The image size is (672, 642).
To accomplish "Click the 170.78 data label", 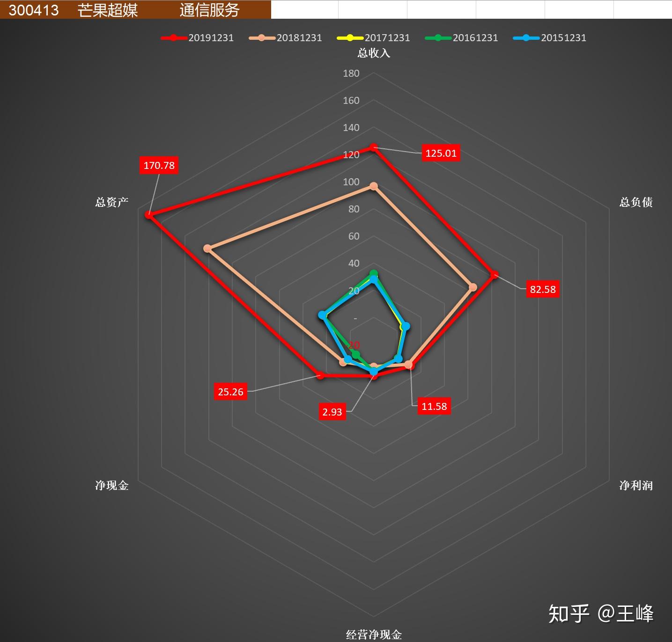I will [x=159, y=165].
